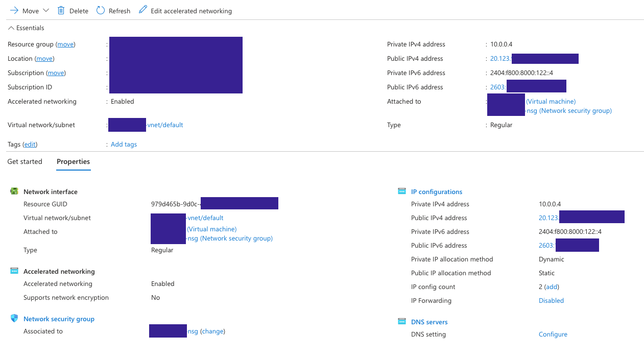Click the Refresh icon
This screenshot has height=359, width=644.
pos(100,10)
